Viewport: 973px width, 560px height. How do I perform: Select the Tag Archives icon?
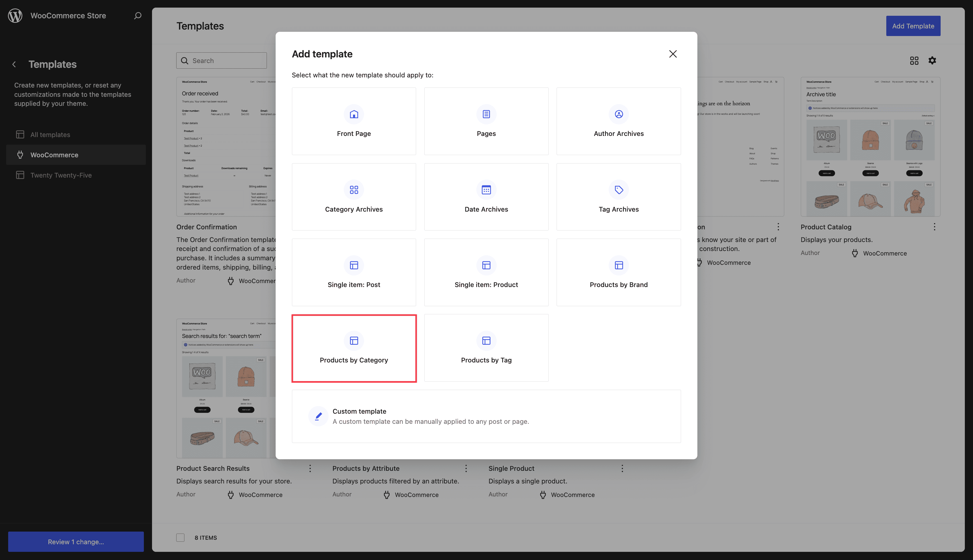click(618, 190)
